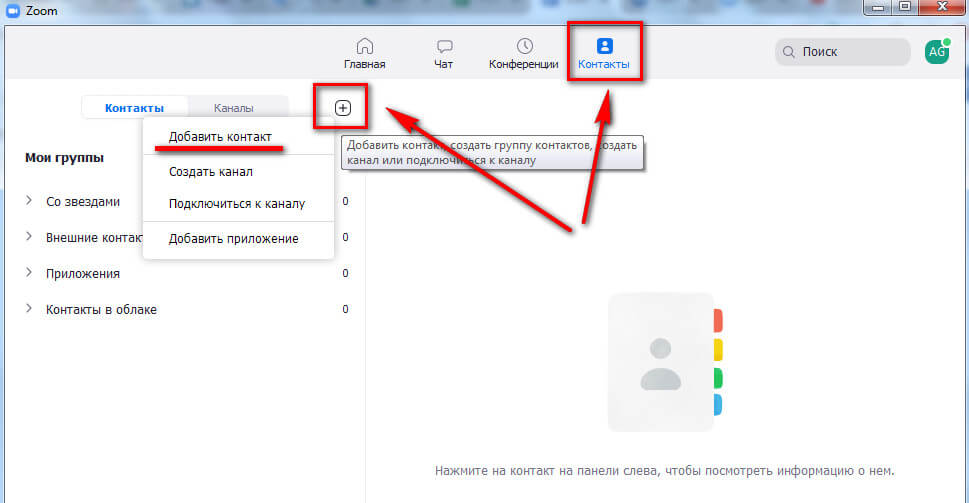969x503 pixels.
Task: Switch to the Каналы sub-tab
Action: tap(234, 108)
